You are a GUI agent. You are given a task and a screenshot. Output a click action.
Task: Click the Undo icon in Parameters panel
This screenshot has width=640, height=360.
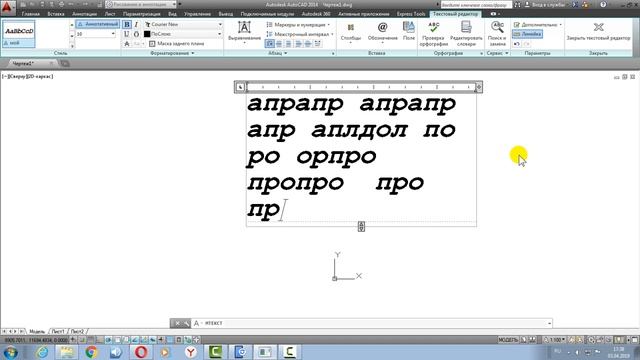click(517, 44)
